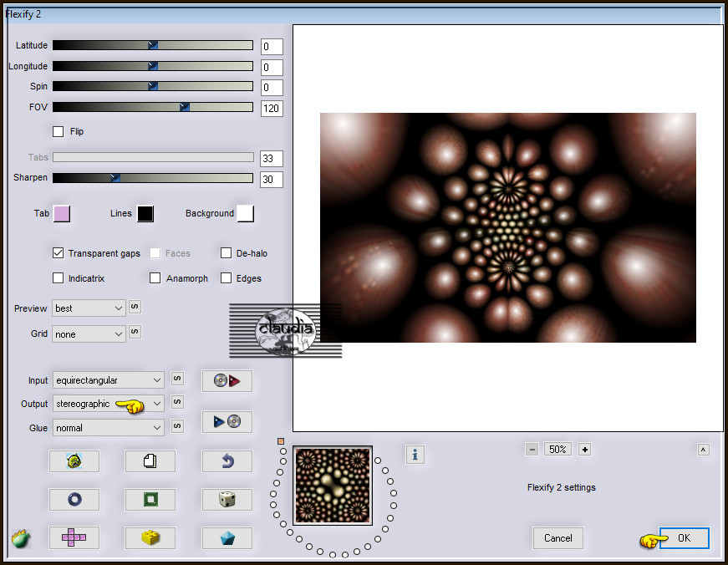Click the Tabs value field showing 33
The width and height of the screenshot is (728, 565).
[x=272, y=158]
